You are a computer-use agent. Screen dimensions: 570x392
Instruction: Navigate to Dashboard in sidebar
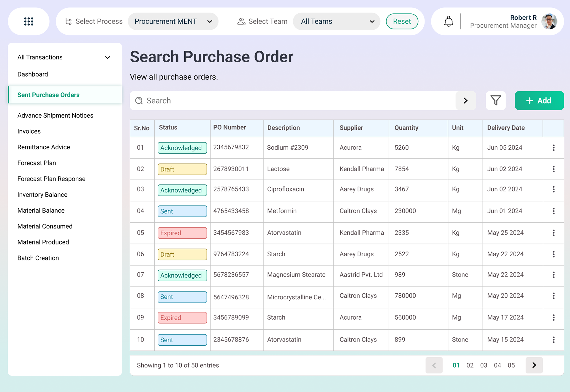[33, 74]
